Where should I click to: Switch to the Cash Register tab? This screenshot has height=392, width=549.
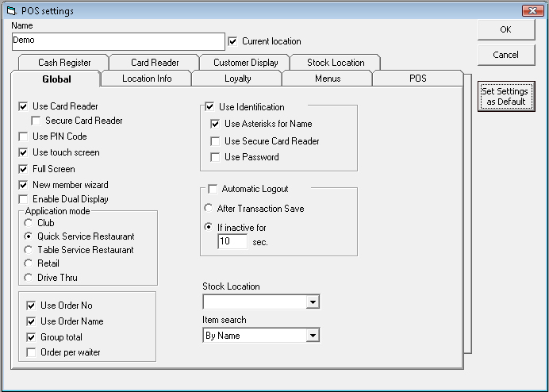click(64, 63)
